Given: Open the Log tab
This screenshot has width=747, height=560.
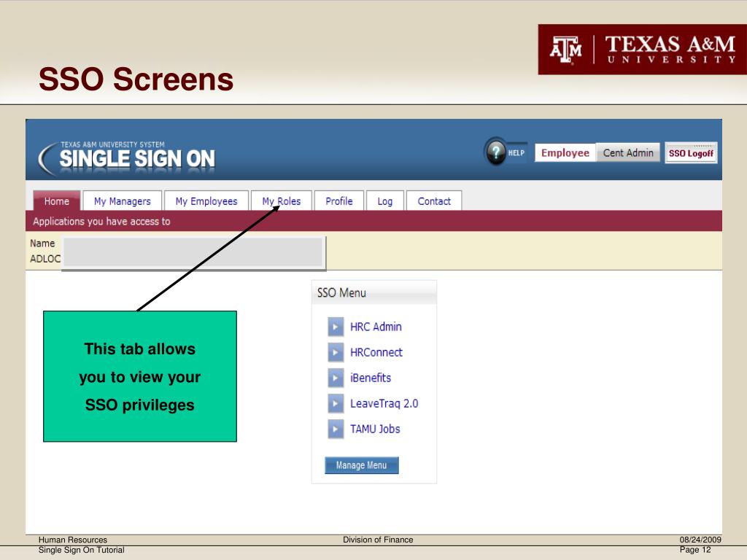Looking at the screenshot, I should tap(385, 201).
